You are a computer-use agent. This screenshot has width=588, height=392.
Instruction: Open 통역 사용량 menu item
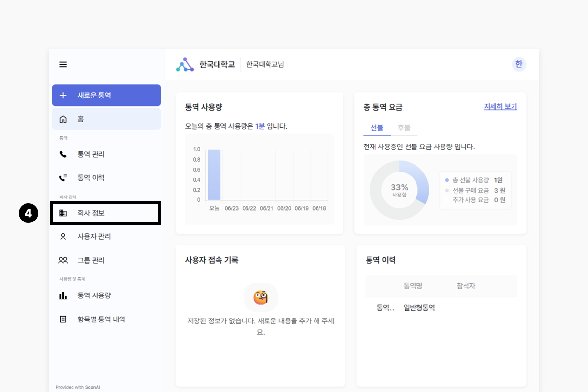(106, 295)
